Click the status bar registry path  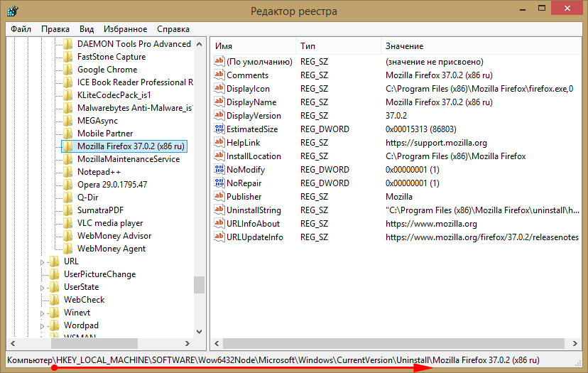click(273, 360)
